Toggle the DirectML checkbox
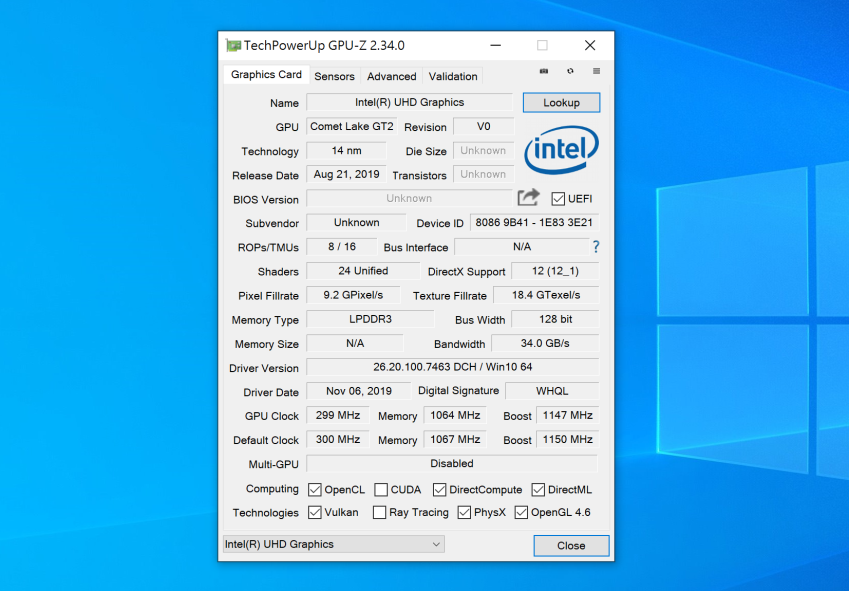The width and height of the screenshot is (849, 591). pos(538,490)
